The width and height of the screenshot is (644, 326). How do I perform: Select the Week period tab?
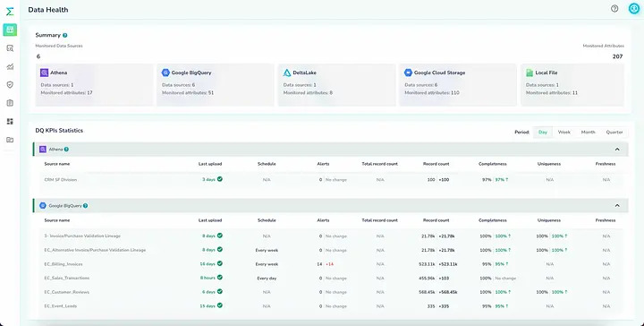pyautogui.click(x=563, y=133)
